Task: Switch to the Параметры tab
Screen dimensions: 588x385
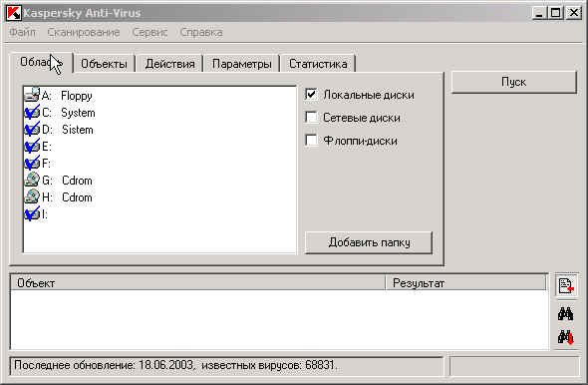Action: [x=241, y=64]
